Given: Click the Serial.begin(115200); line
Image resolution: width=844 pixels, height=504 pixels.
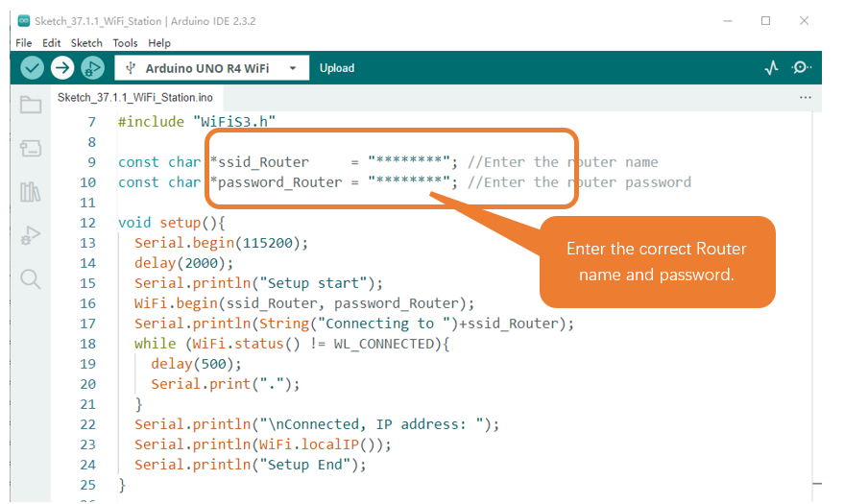Looking at the screenshot, I should [x=221, y=243].
